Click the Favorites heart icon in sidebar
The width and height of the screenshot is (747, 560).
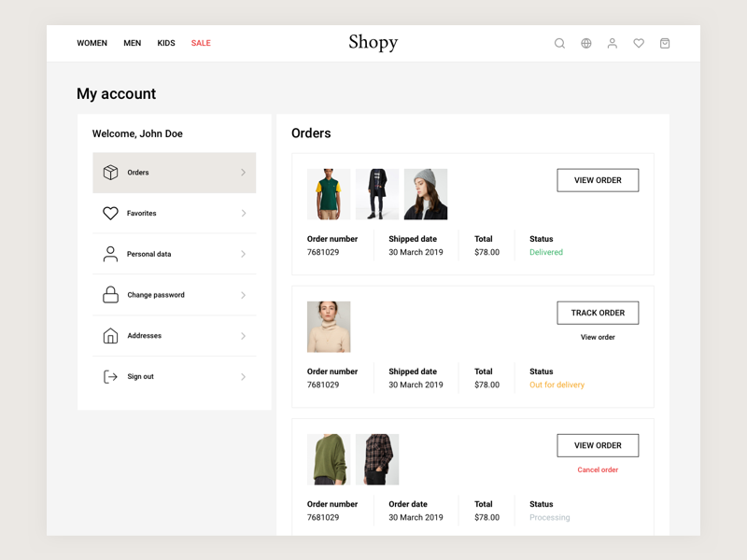pos(109,213)
